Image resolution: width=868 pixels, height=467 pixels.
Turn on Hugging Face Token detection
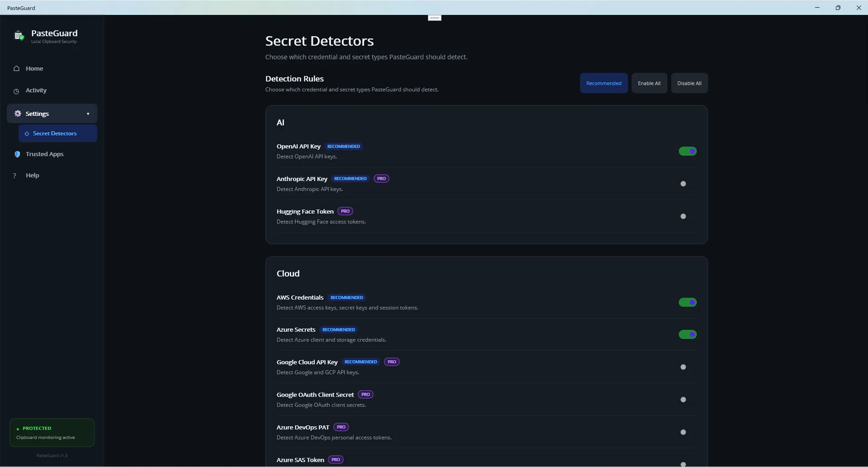point(687,216)
